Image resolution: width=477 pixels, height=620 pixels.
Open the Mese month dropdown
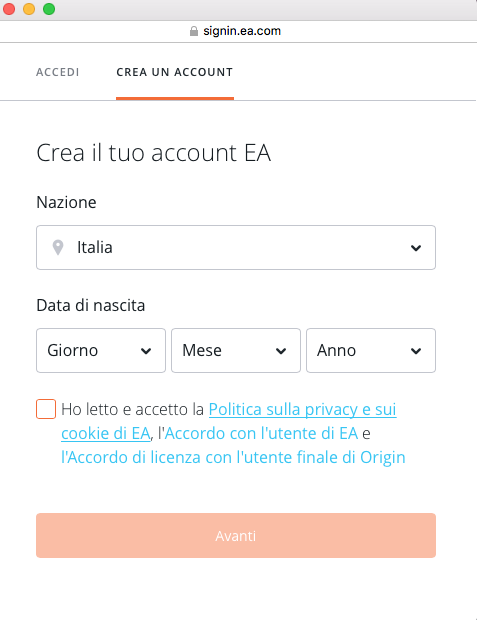236,350
